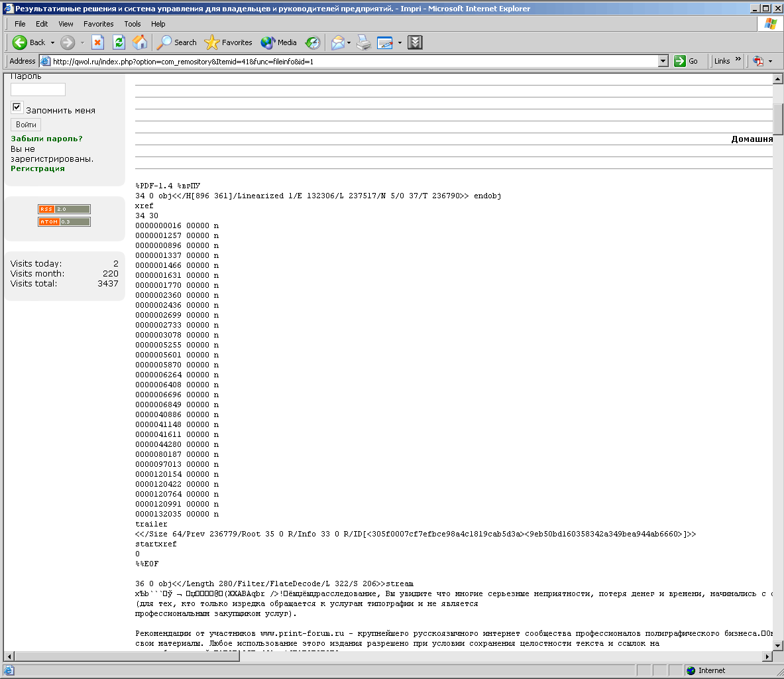Click the status bar page icon
The width and height of the screenshot is (784, 679).
[9, 670]
